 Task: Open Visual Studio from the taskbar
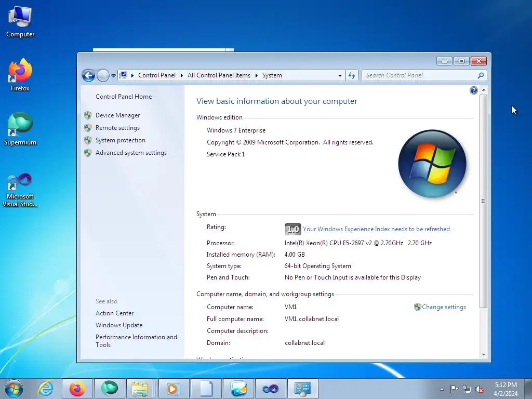[270, 389]
